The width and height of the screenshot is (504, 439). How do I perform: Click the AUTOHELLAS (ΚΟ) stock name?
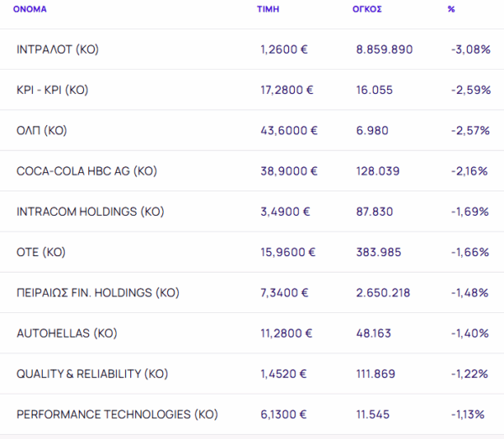(x=66, y=333)
